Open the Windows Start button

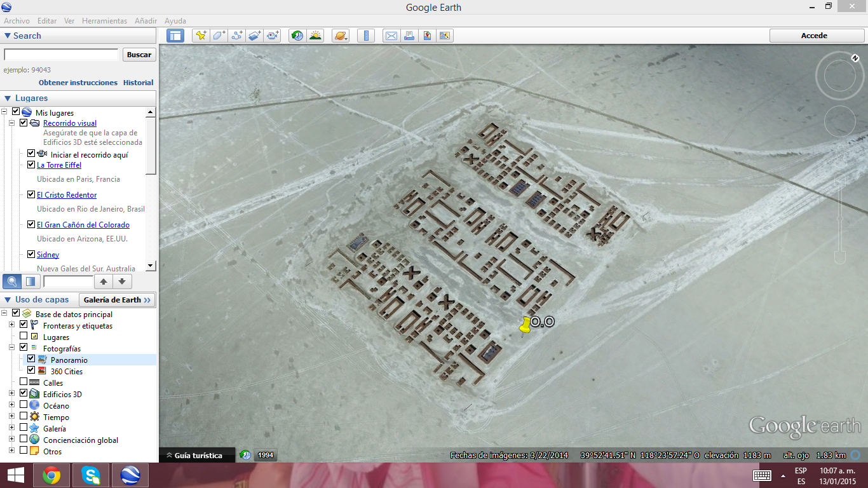point(15,475)
